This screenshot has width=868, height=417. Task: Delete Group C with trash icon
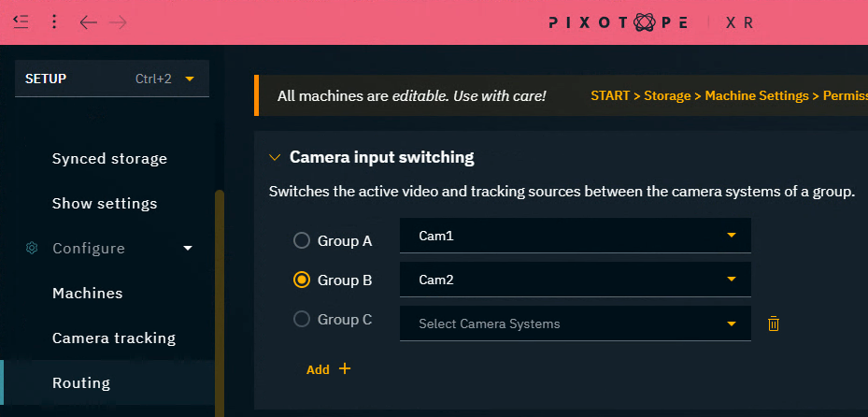point(774,324)
